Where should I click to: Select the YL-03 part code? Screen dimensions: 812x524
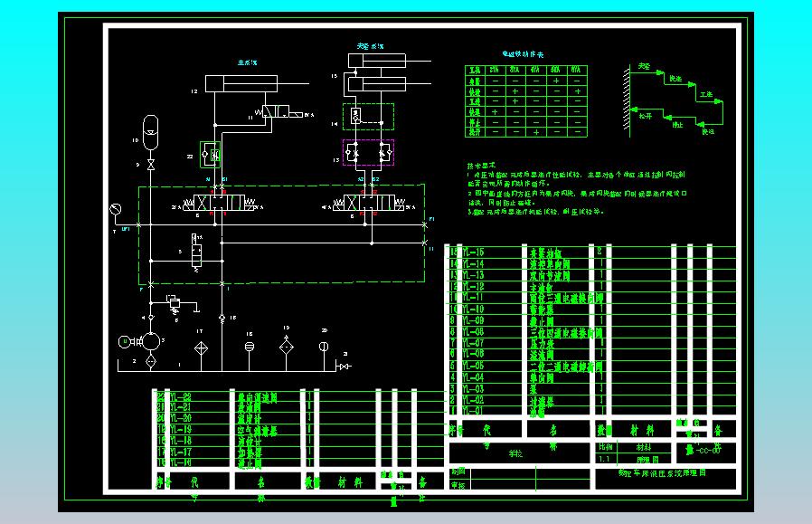[x=473, y=389]
